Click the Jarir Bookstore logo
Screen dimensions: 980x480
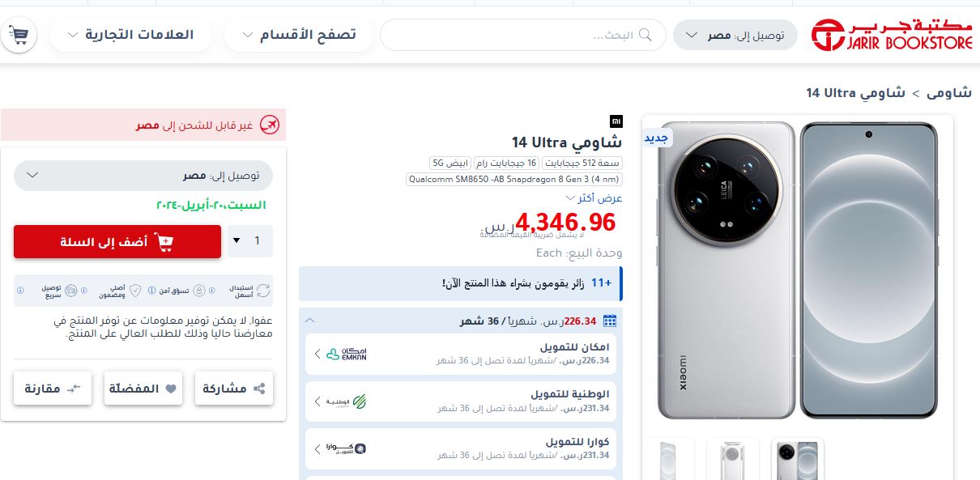(x=892, y=35)
